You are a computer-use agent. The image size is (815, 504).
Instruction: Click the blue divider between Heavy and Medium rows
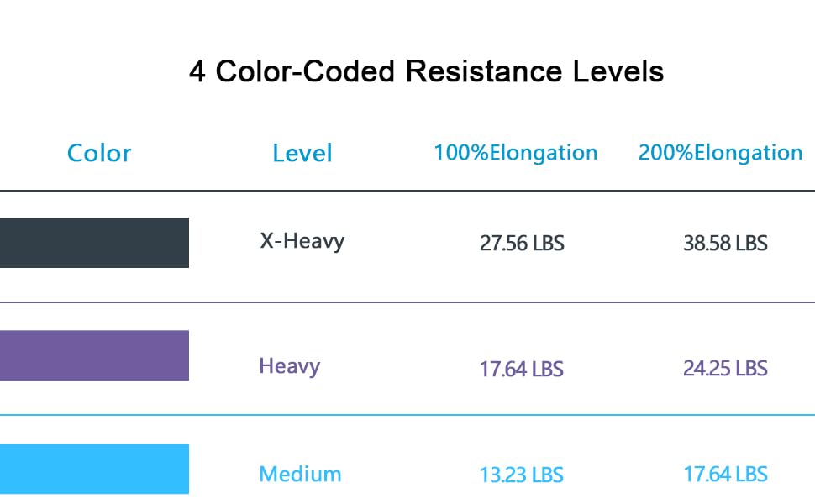(407, 415)
